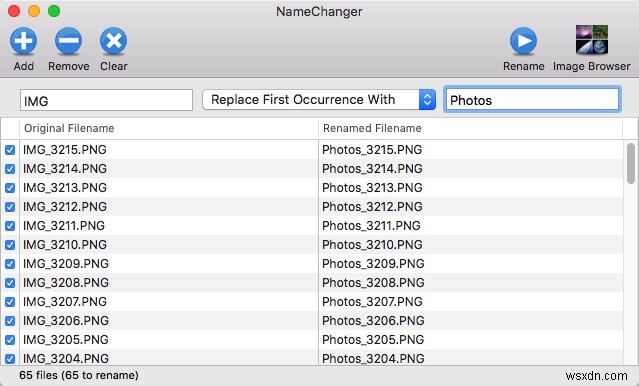Viewport: 639px width, 386px height.
Task: Start renaming with the Rename play icon
Action: tap(524, 41)
